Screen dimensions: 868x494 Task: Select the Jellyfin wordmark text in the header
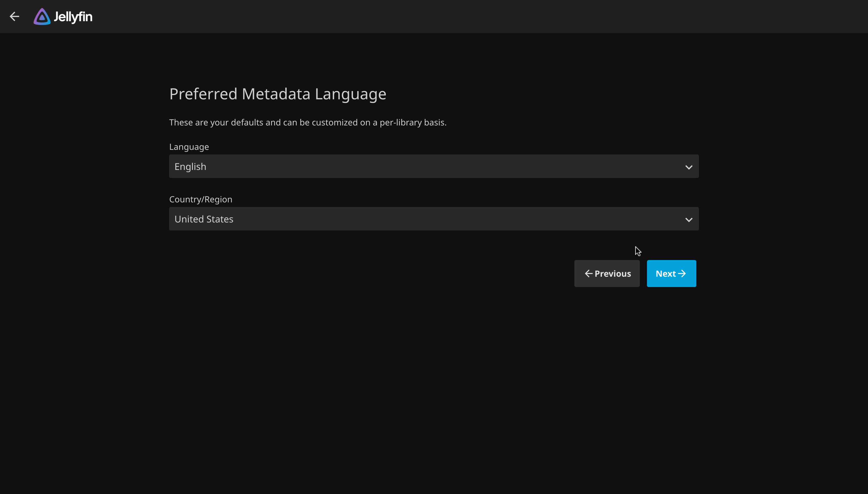click(73, 16)
